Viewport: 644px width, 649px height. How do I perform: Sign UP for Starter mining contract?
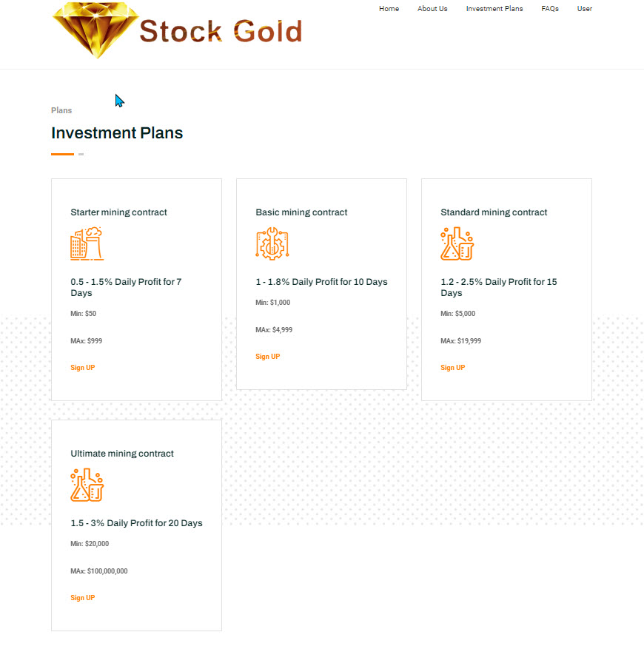coord(83,368)
